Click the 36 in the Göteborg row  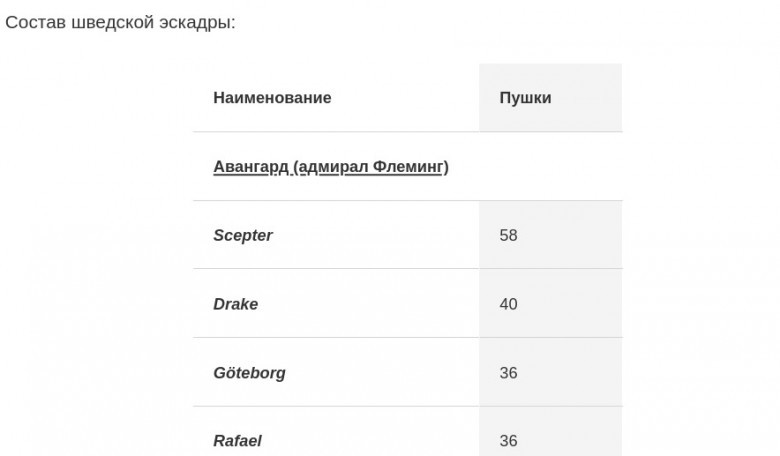pyautogui.click(x=508, y=373)
